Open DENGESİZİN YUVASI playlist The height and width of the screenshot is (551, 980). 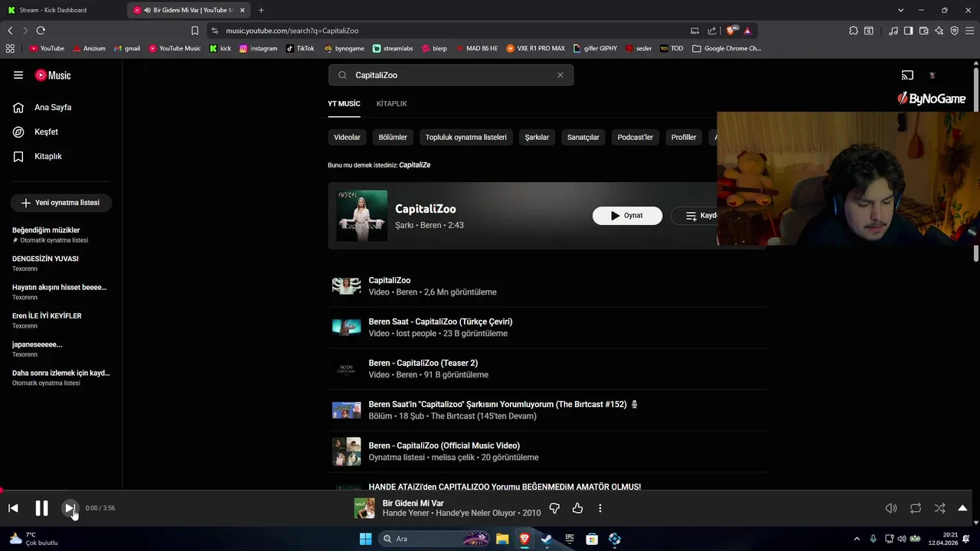[x=60, y=263]
